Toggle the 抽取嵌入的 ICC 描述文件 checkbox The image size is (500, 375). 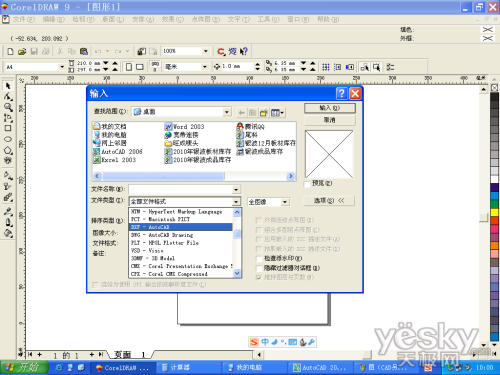pos(259,249)
